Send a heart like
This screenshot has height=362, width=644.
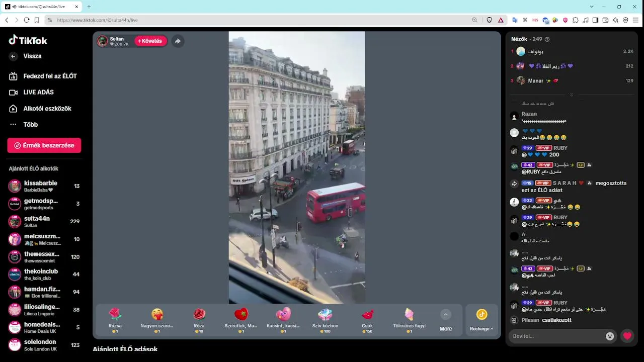pyautogui.click(x=627, y=336)
